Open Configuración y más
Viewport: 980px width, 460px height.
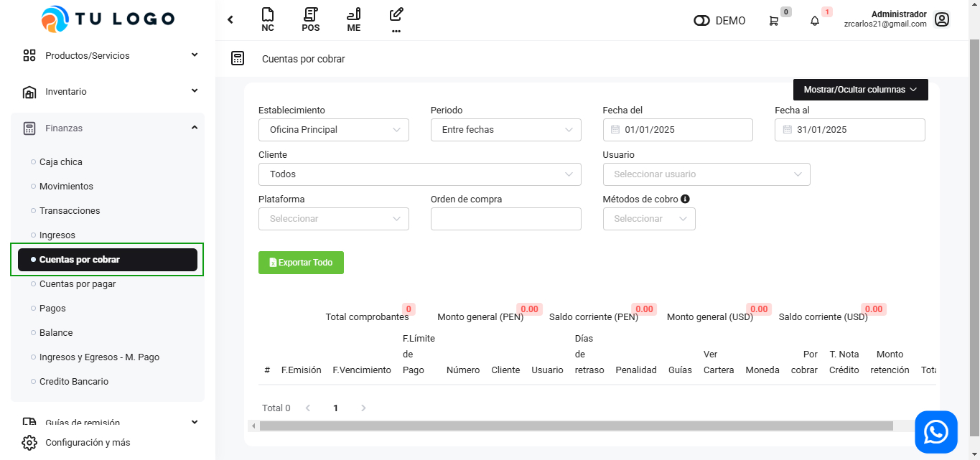[x=88, y=443]
